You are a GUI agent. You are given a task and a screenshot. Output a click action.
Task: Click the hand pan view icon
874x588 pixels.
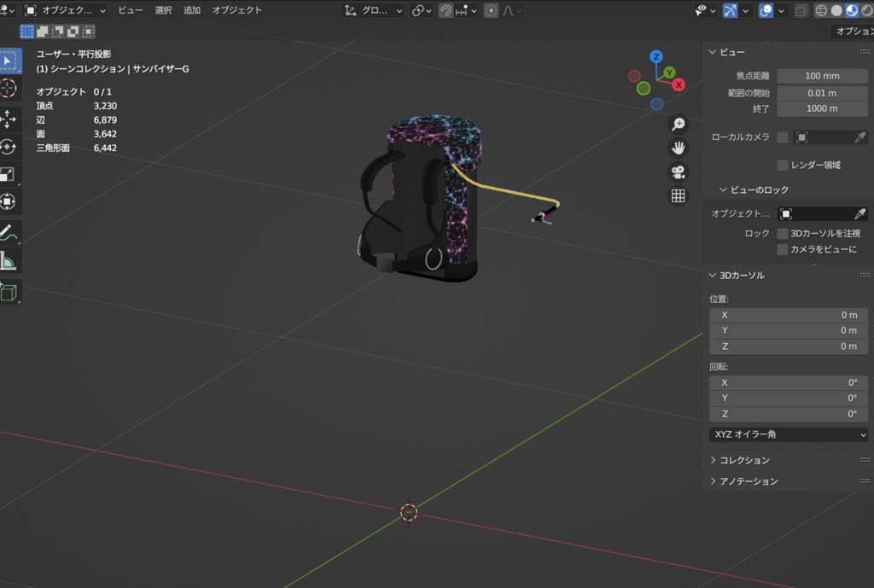point(678,148)
